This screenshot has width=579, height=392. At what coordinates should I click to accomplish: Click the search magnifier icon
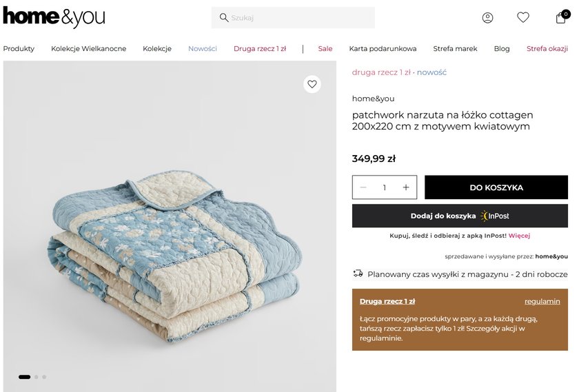pyautogui.click(x=224, y=18)
